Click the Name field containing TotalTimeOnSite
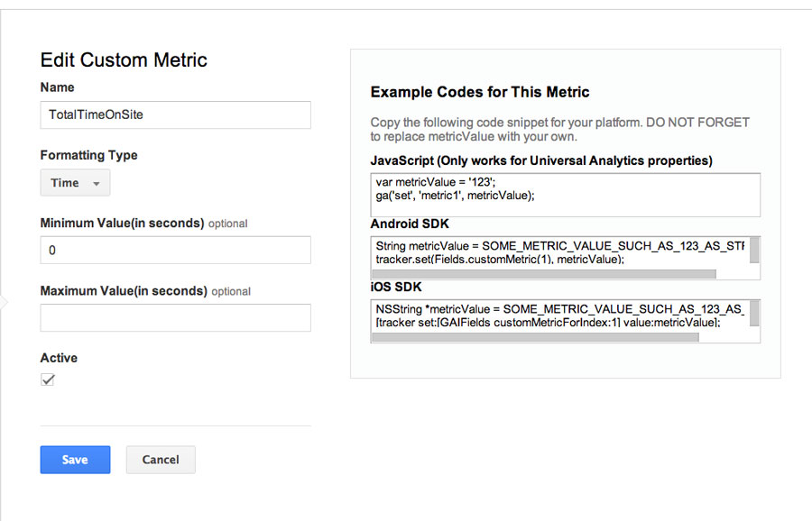 176,114
